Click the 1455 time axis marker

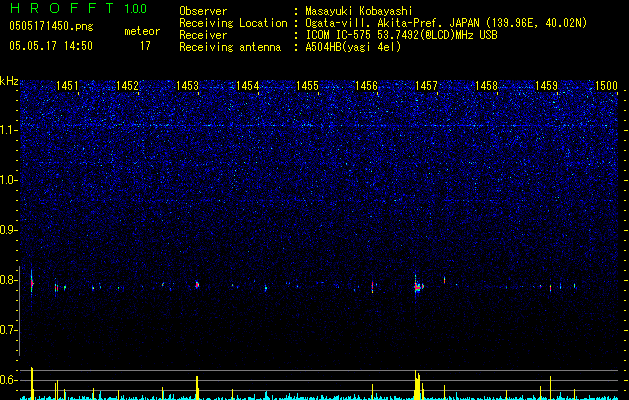[x=307, y=85]
